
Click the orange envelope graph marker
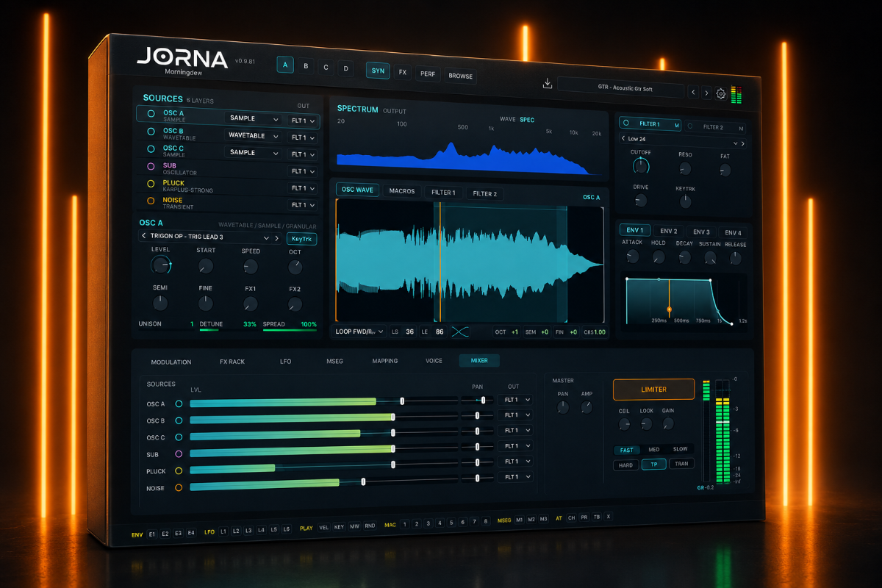pyautogui.click(x=669, y=309)
